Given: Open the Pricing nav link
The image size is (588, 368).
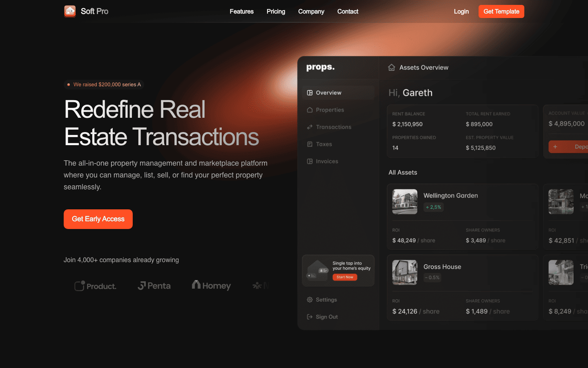Looking at the screenshot, I should [x=276, y=11].
